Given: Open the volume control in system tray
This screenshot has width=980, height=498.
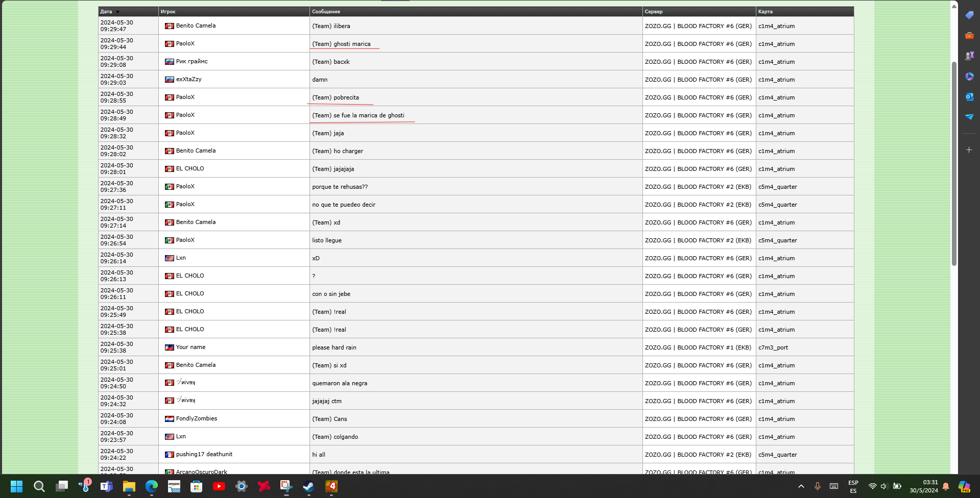Looking at the screenshot, I should click(884, 486).
